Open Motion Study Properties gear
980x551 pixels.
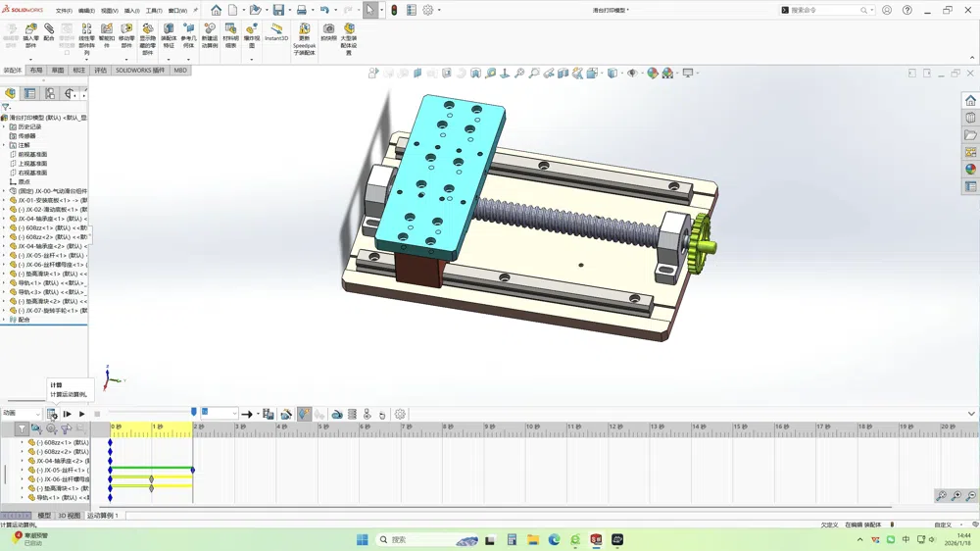pos(400,414)
